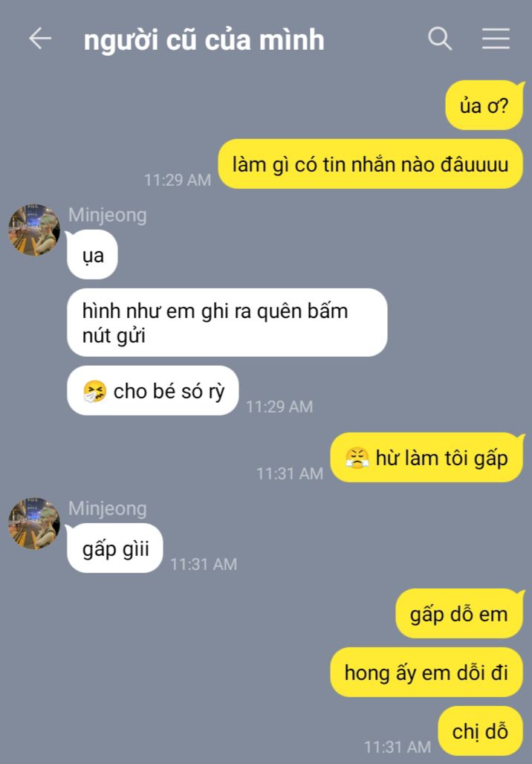Click the second Minjeong sender name label
This screenshot has height=764, width=532.
[107, 508]
